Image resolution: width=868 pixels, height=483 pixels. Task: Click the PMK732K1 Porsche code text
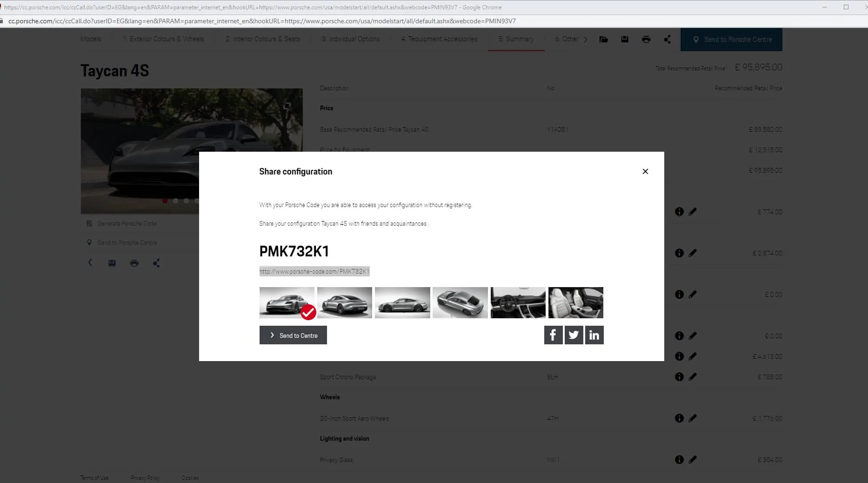(294, 251)
